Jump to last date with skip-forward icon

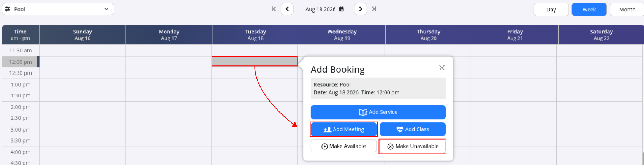[x=374, y=9]
